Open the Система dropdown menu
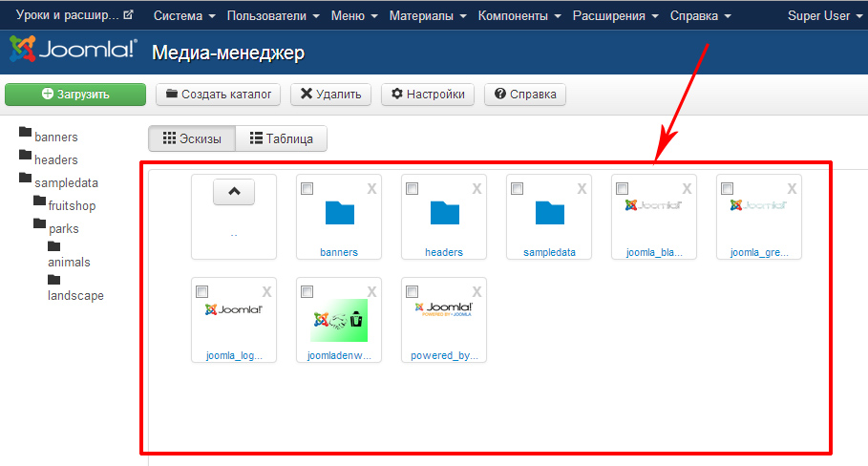 [x=183, y=16]
